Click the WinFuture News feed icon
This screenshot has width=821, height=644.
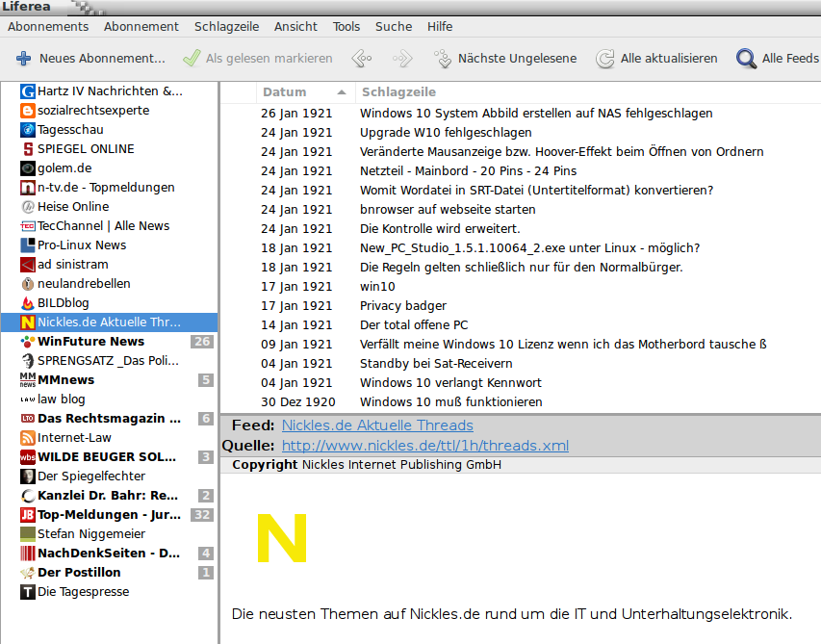pyautogui.click(x=28, y=342)
